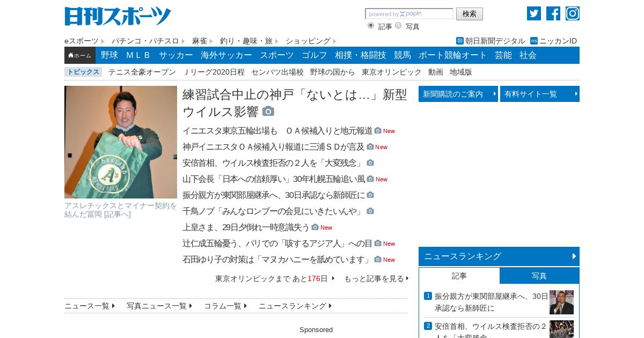
Task: Open the スポーツ menu
Action: tap(277, 55)
